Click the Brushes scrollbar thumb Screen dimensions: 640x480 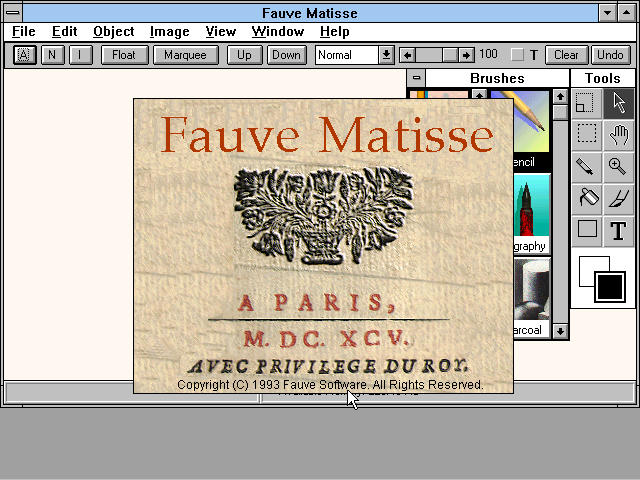560,112
